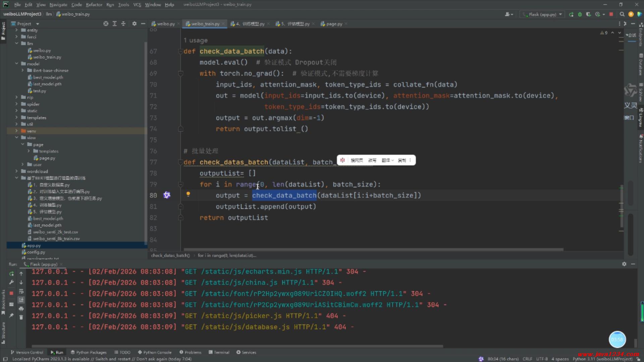The width and height of the screenshot is (644, 362).
Task: Click the print icon in Run panel
Action: 21,308
